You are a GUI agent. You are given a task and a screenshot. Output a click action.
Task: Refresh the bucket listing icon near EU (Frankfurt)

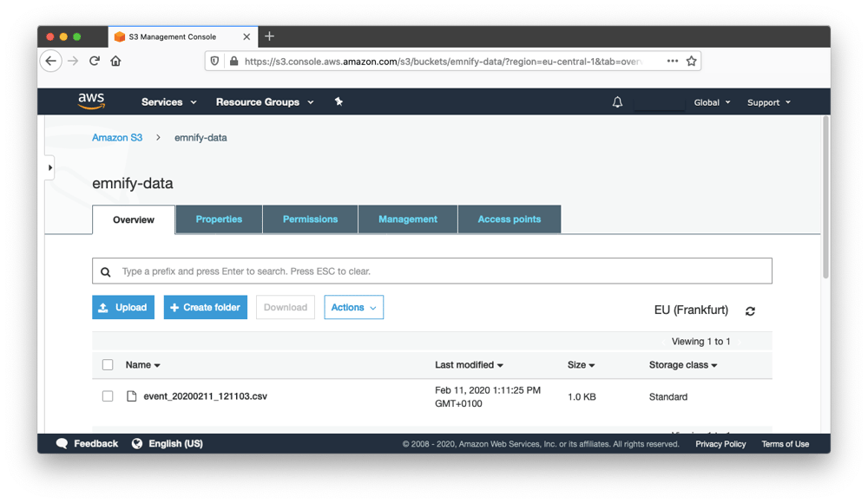(750, 311)
